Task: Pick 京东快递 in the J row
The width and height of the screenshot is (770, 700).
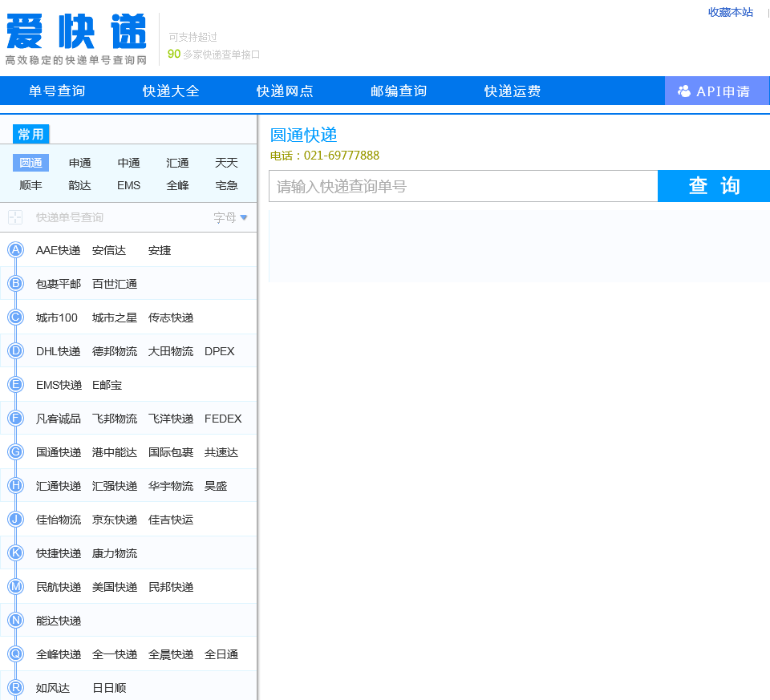Action: [115, 520]
